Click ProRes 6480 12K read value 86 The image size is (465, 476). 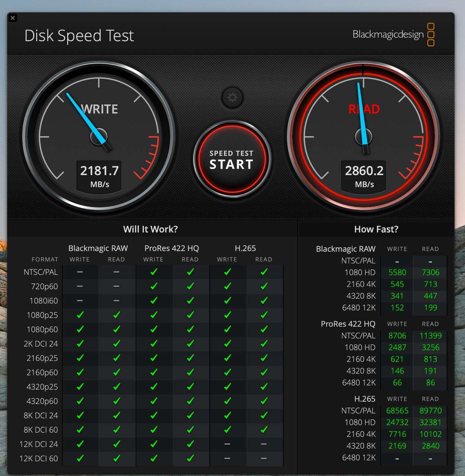tap(430, 382)
